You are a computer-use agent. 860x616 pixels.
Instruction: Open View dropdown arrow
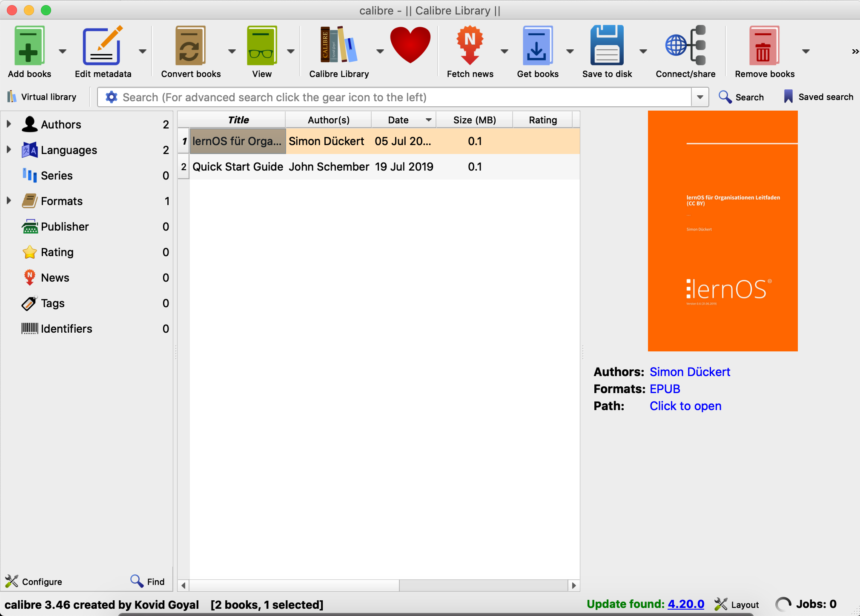tap(291, 51)
